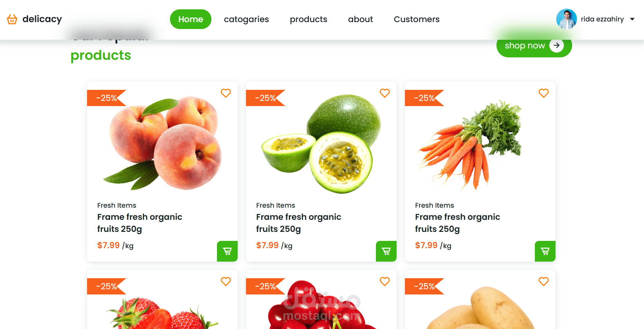Screen dimensions: 644x329
Task: Click the arrow icon in shop now
Action: coord(557,45)
